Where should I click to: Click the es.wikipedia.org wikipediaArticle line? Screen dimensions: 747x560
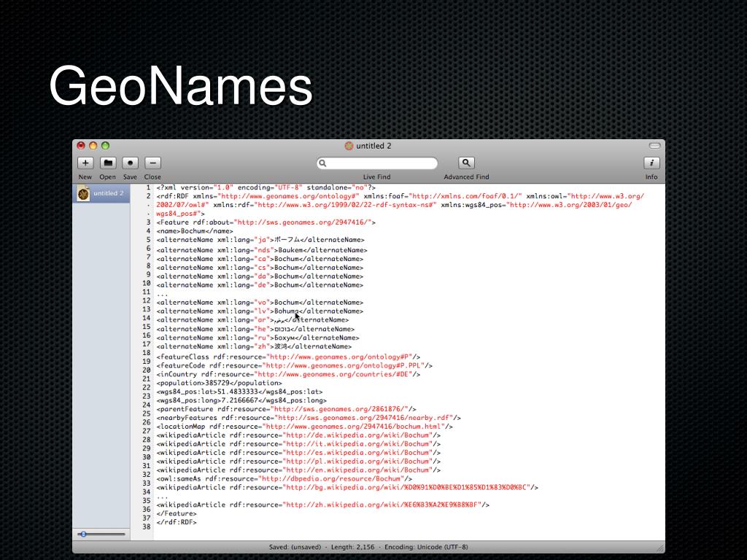coord(298,453)
